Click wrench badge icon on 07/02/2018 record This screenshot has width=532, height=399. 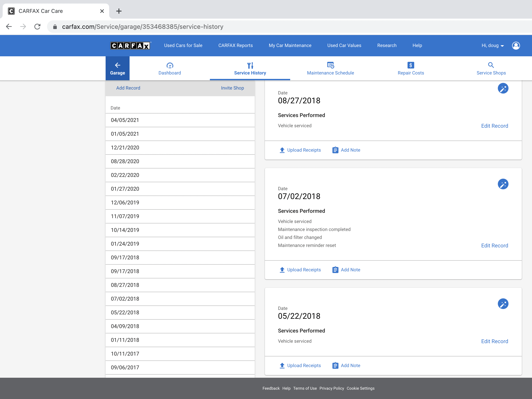503,184
